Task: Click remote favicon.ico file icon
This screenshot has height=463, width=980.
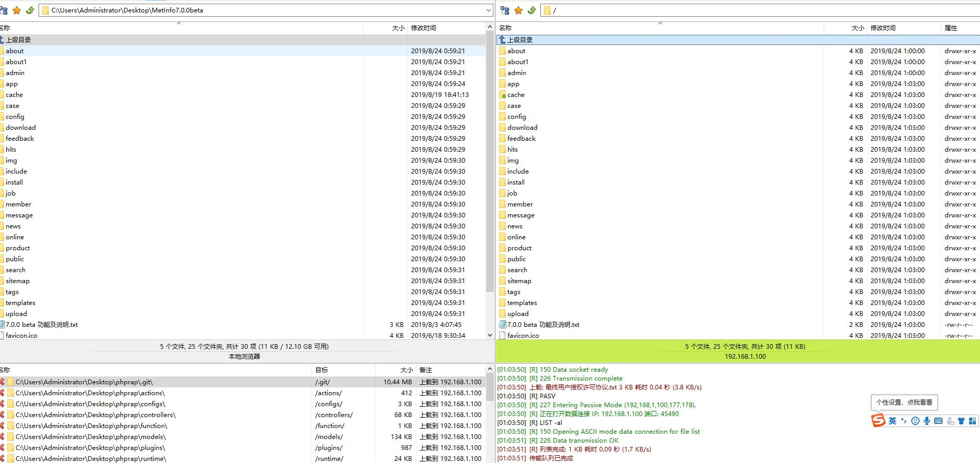Action: 502,336
